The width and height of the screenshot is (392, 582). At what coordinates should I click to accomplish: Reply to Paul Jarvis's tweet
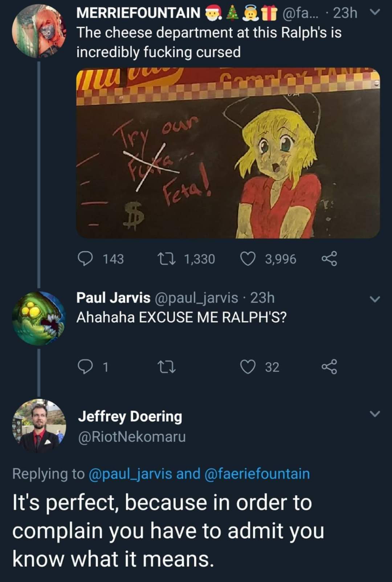pos(85,367)
